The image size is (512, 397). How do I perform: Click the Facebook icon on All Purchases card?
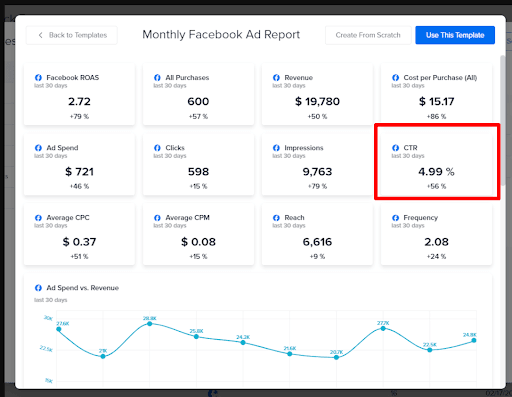click(157, 78)
